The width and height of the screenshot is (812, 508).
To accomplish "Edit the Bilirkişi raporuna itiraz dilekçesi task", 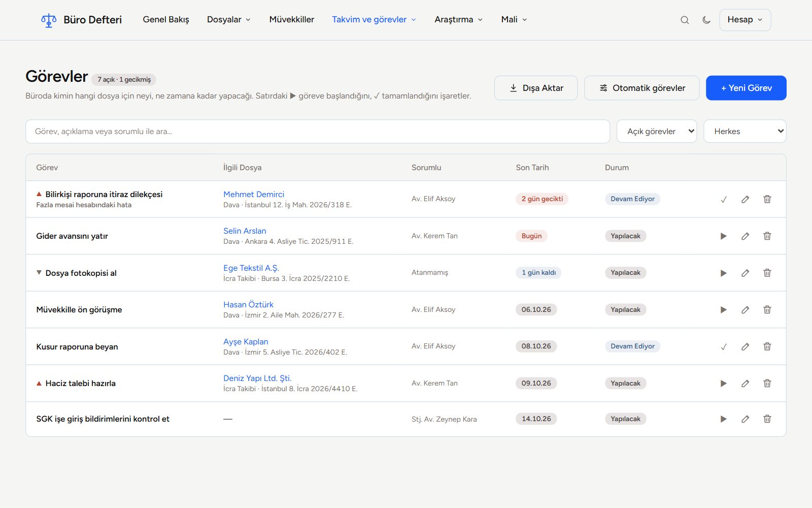I will pos(745,199).
